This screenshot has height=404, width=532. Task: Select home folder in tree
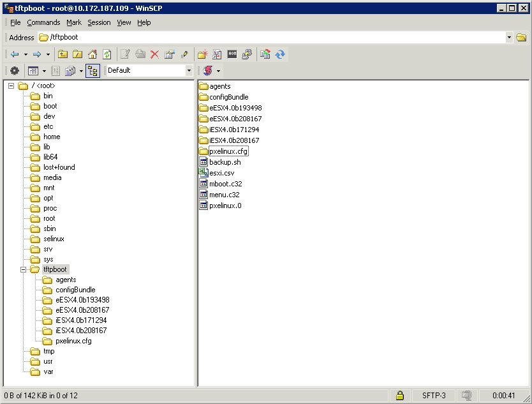52,137
